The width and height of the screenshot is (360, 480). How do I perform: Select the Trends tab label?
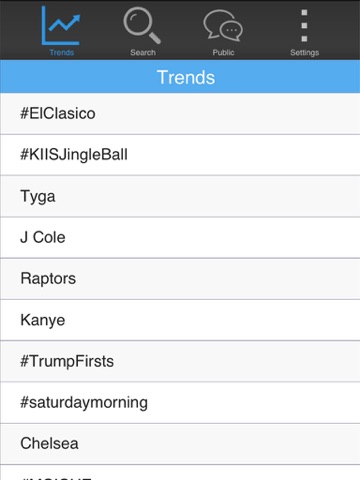(x=61, y=52)
